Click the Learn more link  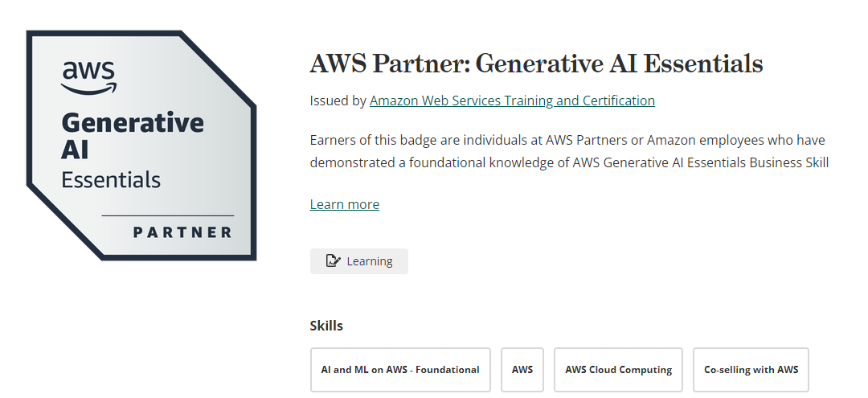pos(344,204)
